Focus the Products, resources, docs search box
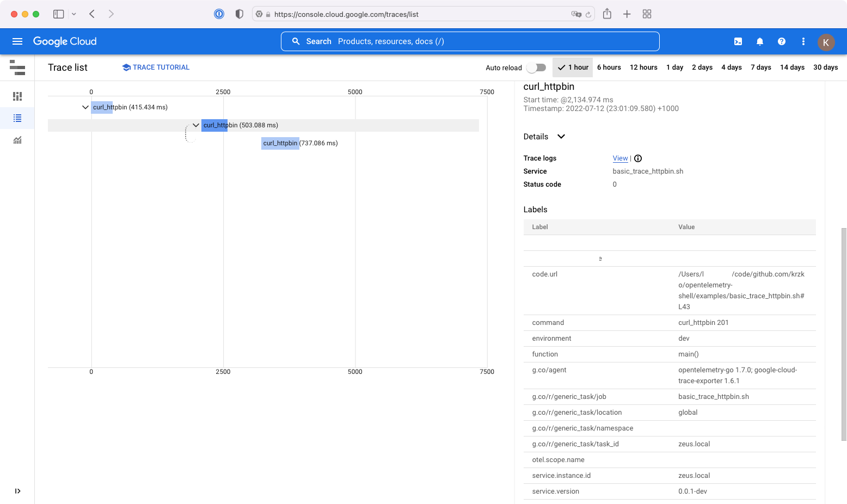The width and height of the screenshot is (847, 504). coord(470,41)
